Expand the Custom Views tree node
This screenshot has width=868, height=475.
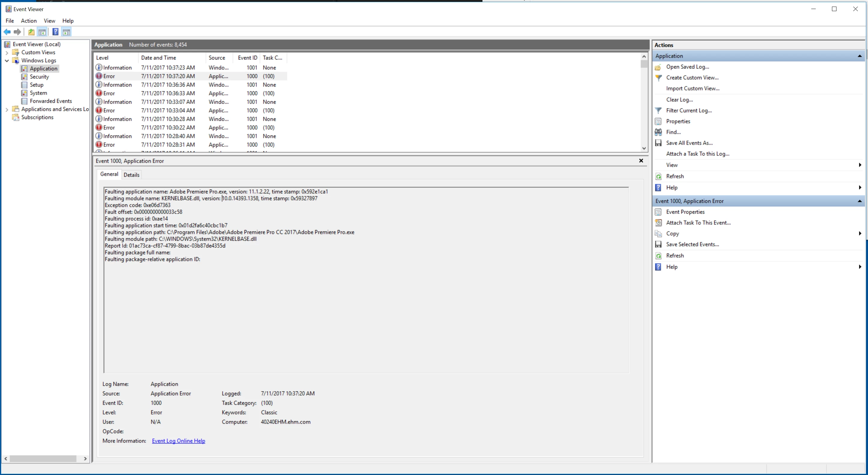tap(7, 53)
